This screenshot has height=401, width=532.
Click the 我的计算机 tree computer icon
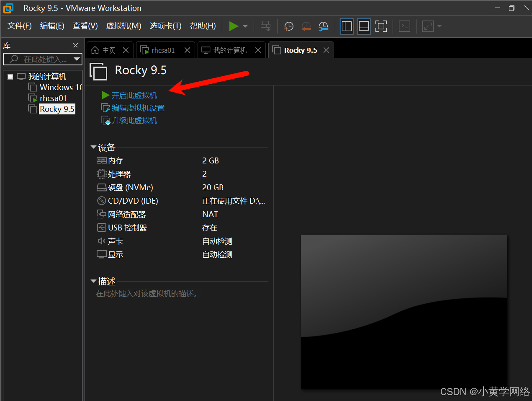click(x=21, y=76)
